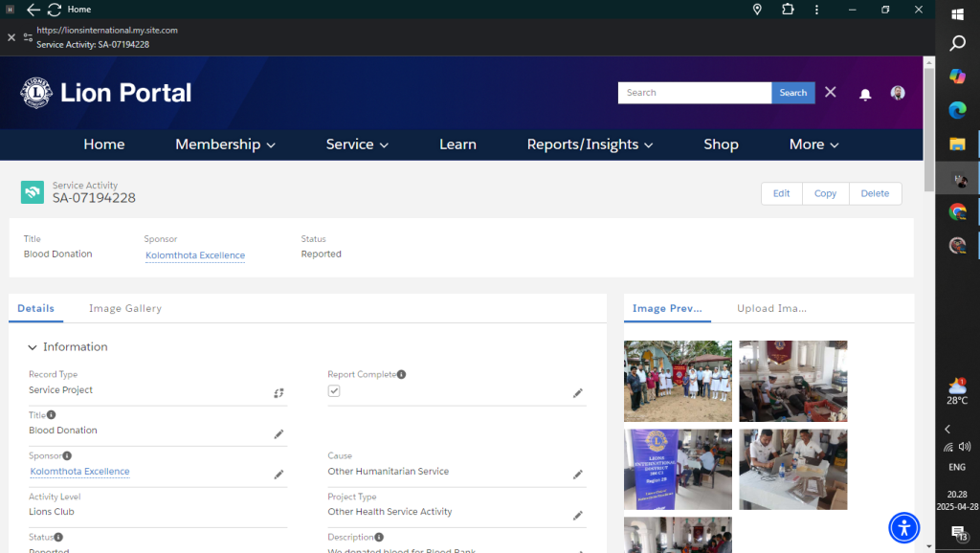Show hidden system tray icons chevron
This screenshot has width=980, height=553.
[947, 430]
